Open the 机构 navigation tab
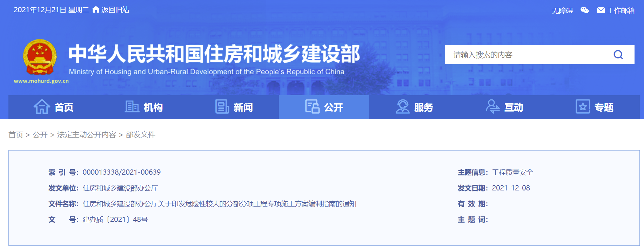This screenshot has height=251, width=644. (x=144, y=107)
